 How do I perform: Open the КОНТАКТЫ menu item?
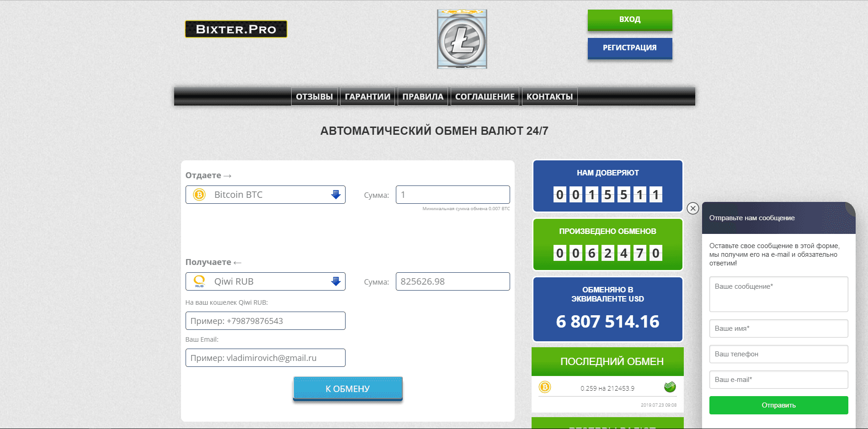[x=549, y=96]
